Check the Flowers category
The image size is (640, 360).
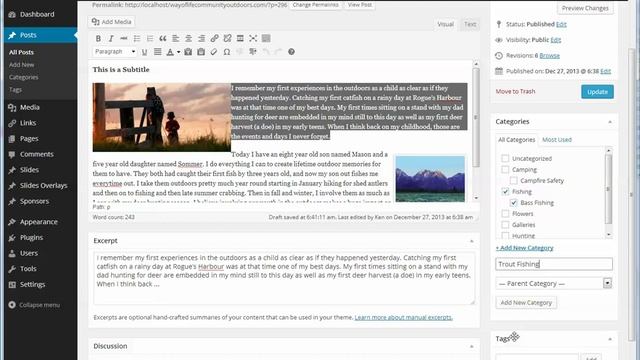[505, 213]
